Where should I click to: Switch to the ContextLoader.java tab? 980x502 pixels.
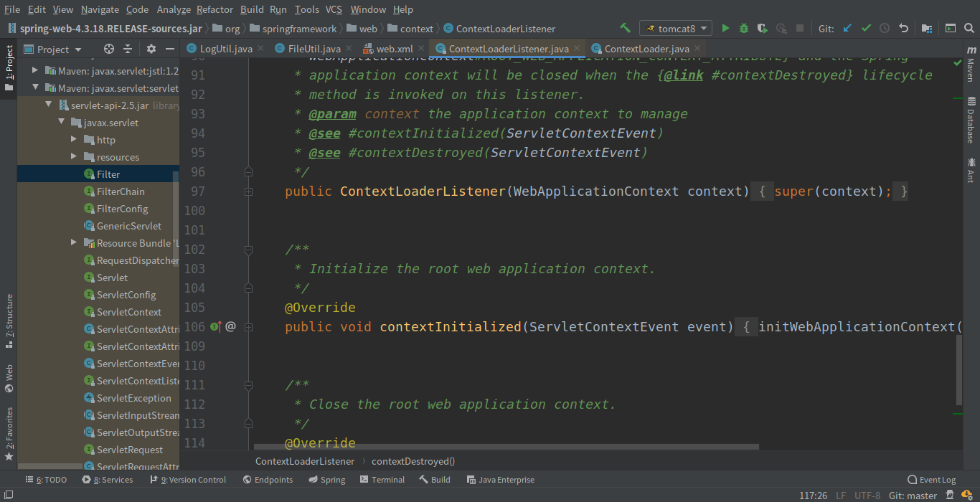point(646,49)
